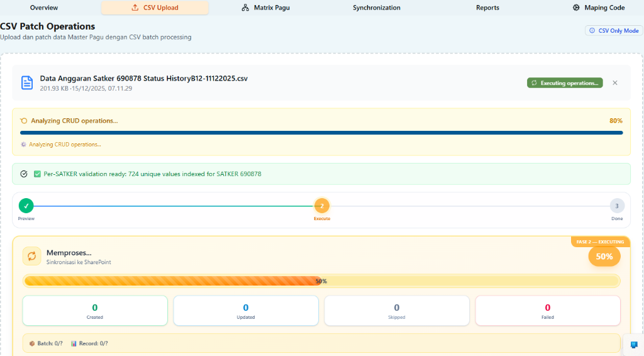Open the Reports tab

coord(487,8)
